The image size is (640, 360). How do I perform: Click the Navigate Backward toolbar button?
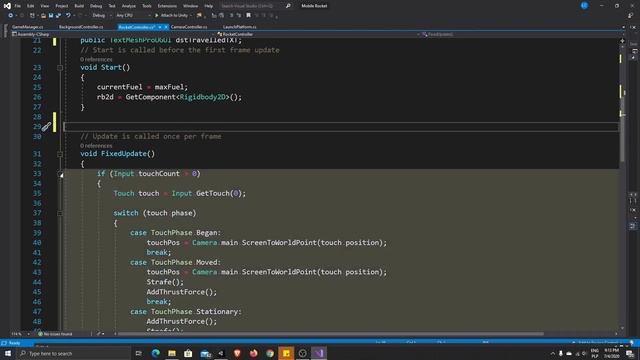11,15
